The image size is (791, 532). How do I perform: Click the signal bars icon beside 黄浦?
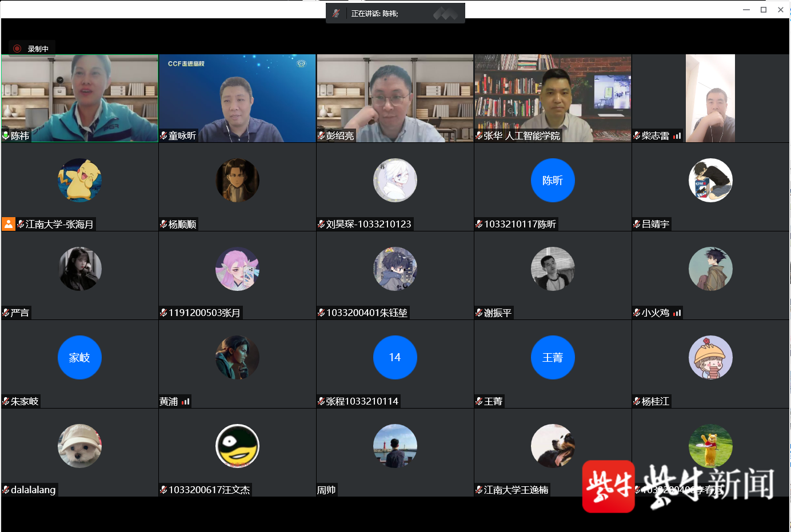tap(185, 402)
